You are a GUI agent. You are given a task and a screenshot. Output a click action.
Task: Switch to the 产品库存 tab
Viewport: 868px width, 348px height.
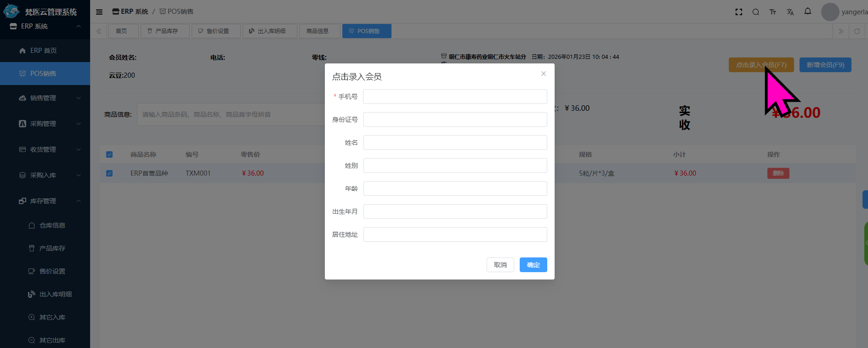pyautogui.click(x=165, y=31)
